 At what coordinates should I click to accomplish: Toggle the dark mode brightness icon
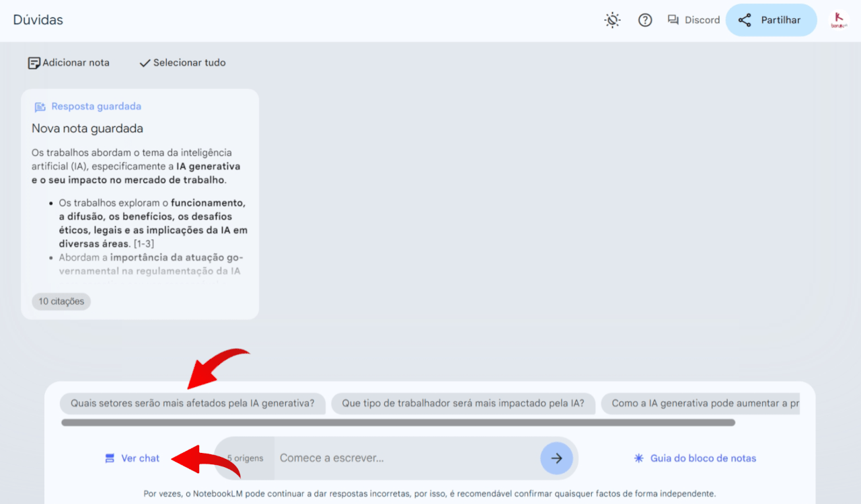(x=612, y=20)
